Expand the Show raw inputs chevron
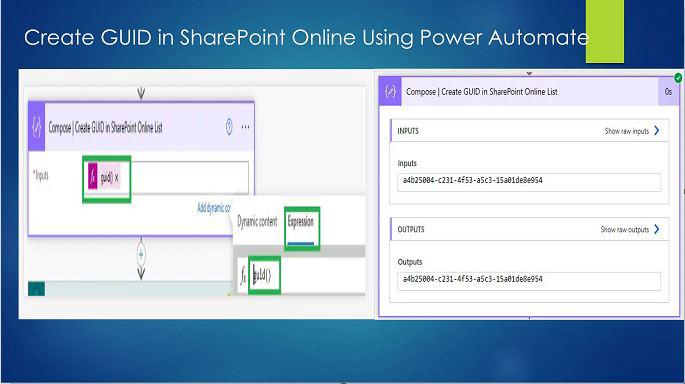Image resolution: width=685 pixels, height=384 pixels. pos(657,131)
